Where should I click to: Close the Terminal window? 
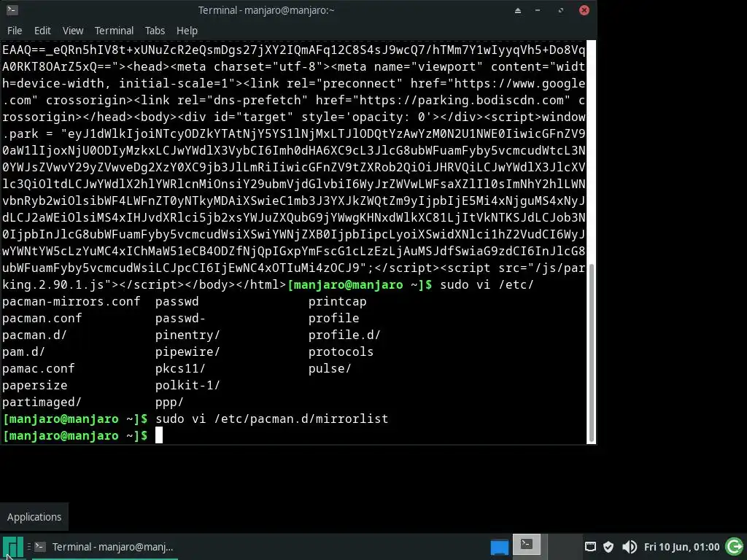tap(584, 10)
